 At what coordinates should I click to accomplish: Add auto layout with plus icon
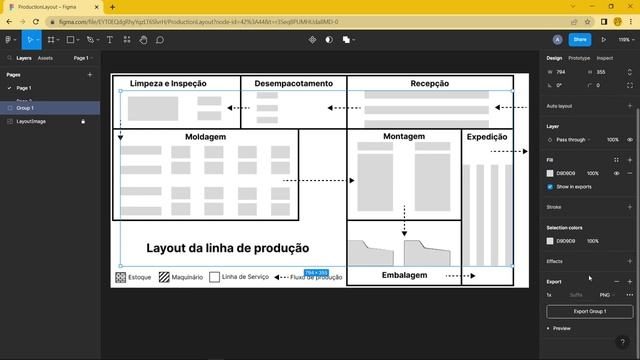pyautogui.click(x=630, y=106)
